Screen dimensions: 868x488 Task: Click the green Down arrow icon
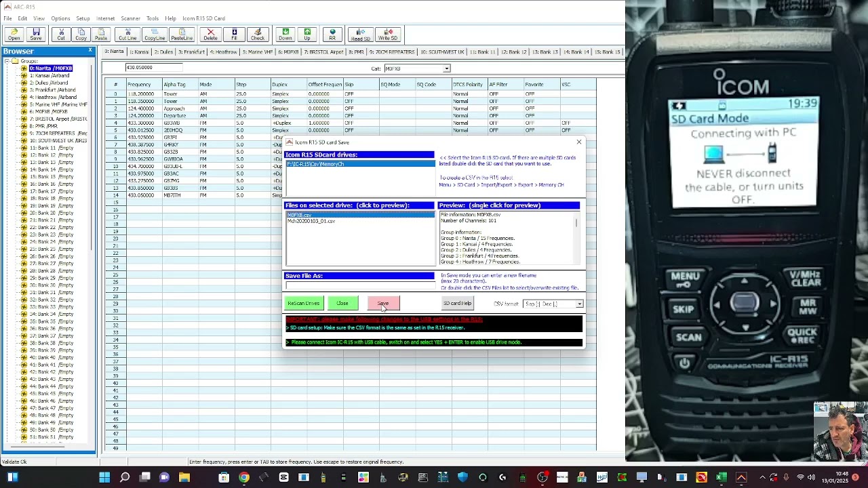[x=285, y=35]
